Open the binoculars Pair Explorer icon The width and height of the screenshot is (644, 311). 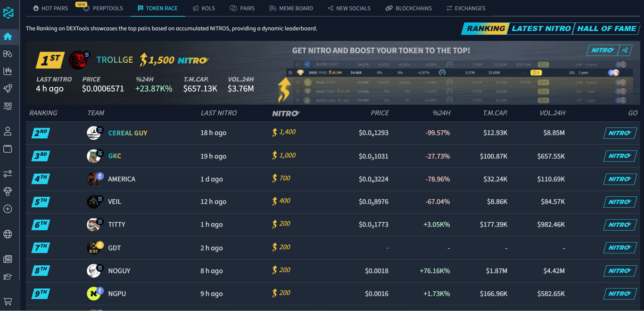pyautogui.click(x=8, y=54)
